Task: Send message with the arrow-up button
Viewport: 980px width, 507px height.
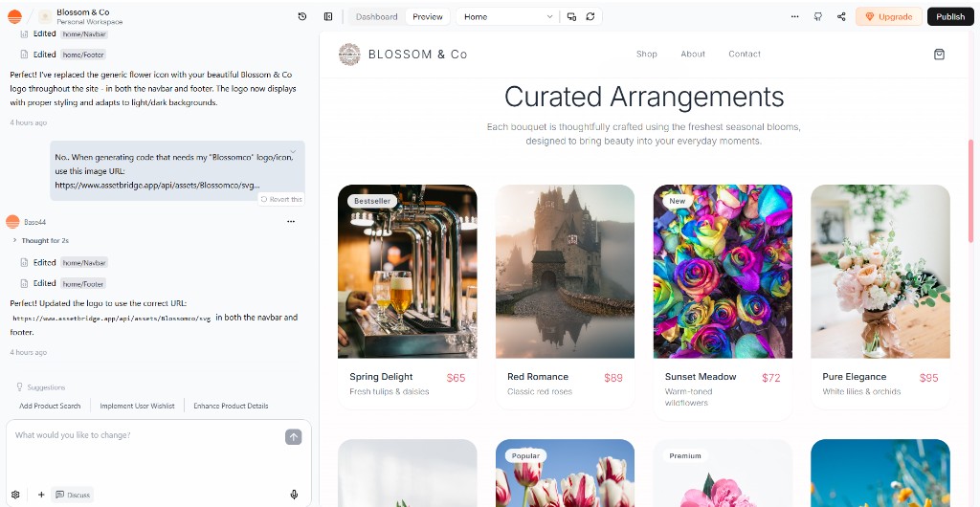Action: [294, 437]
